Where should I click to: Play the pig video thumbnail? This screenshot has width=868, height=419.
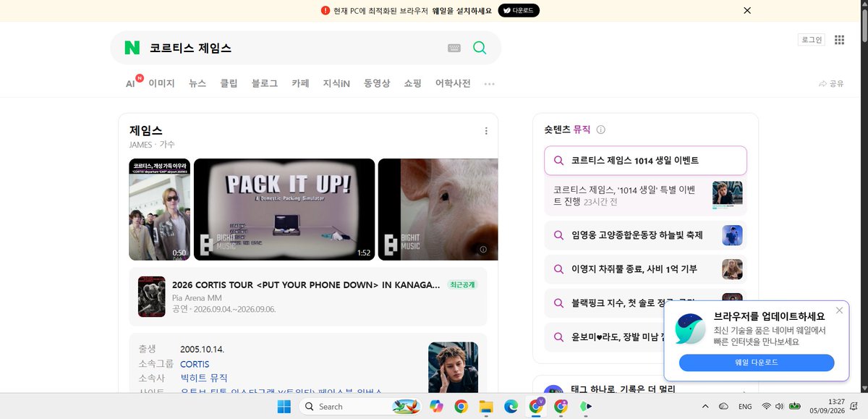click(x=438, y=209)
